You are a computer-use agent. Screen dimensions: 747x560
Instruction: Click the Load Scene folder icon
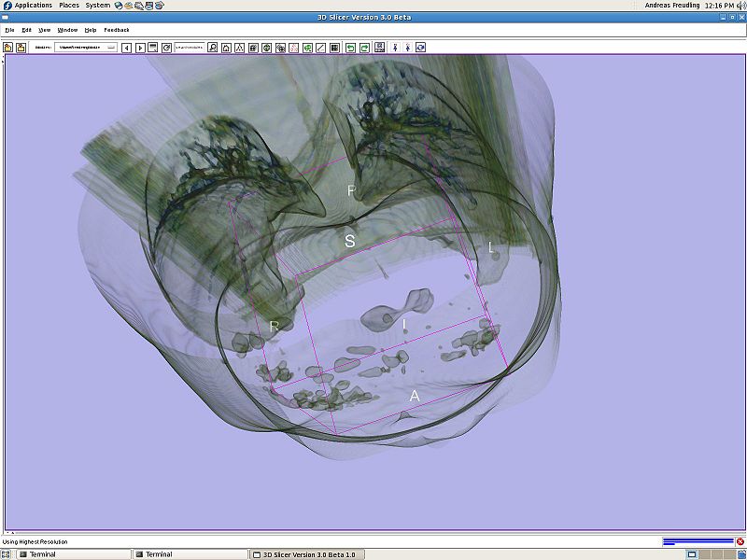(x=7, y=48)
